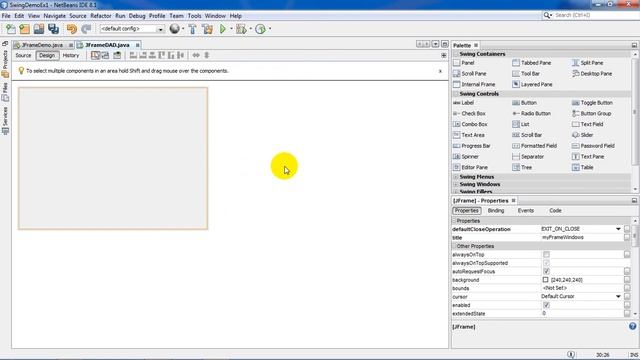
Task: Click the Change horizontal resizability icon
Action: pyautogui.click(x=196, y=56)
